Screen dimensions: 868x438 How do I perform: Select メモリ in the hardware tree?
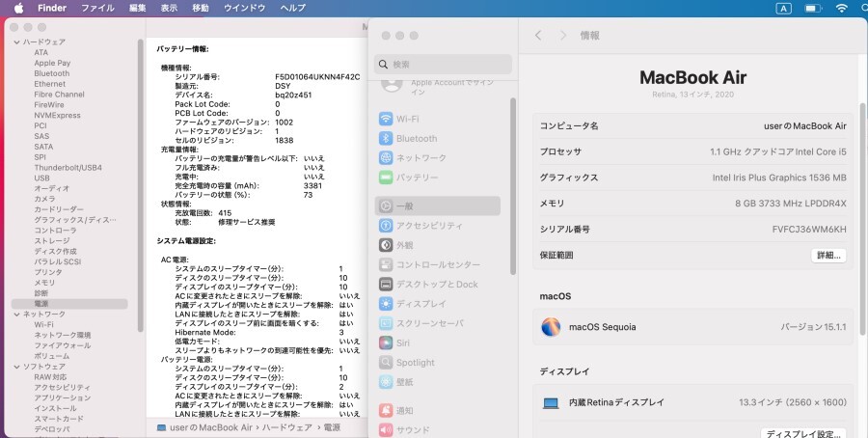[44, 283]
